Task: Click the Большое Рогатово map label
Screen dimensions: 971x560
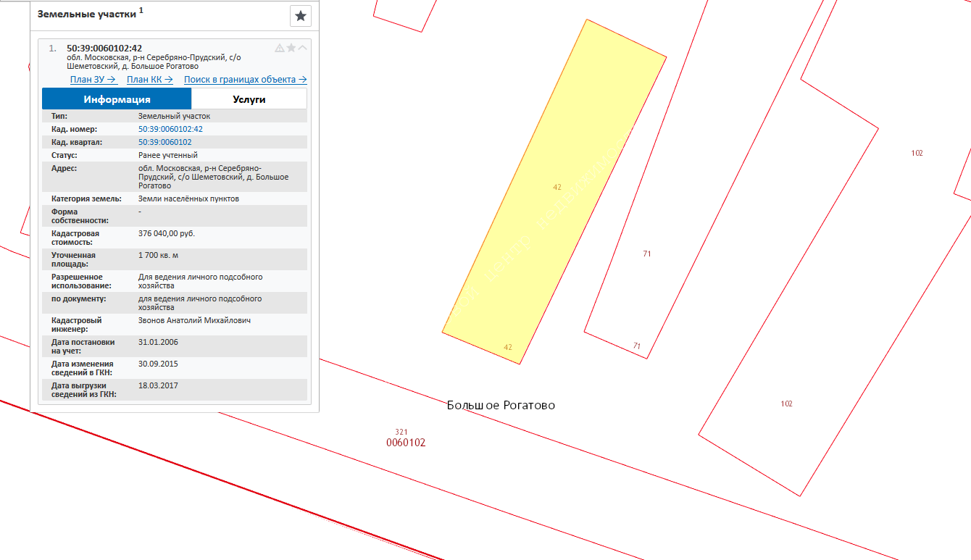Action: (x=501, y=406)
